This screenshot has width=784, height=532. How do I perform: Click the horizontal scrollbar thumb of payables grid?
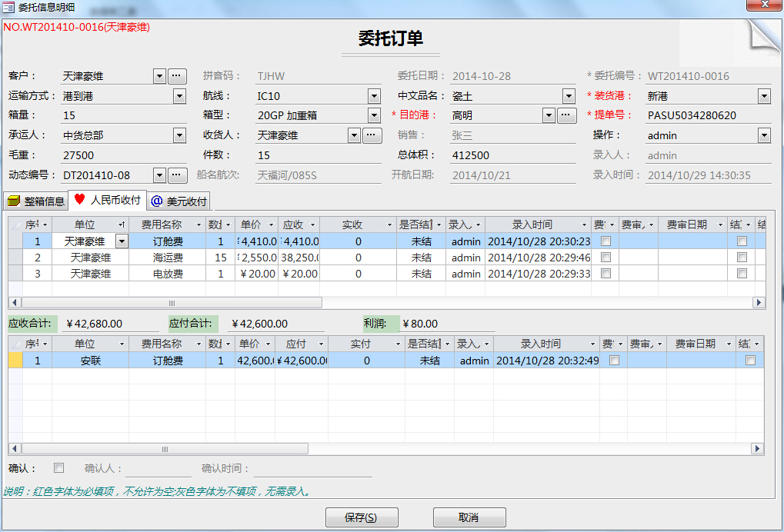(x=165, y=448)
